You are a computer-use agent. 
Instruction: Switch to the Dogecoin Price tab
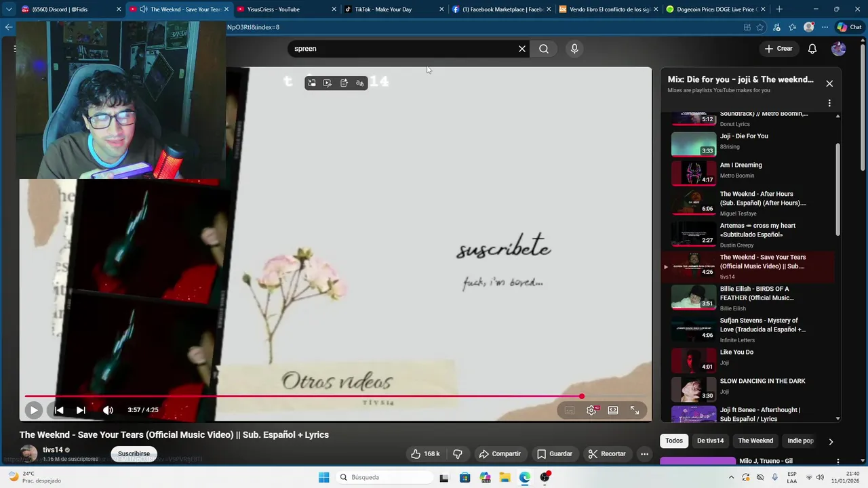(716, 9)
